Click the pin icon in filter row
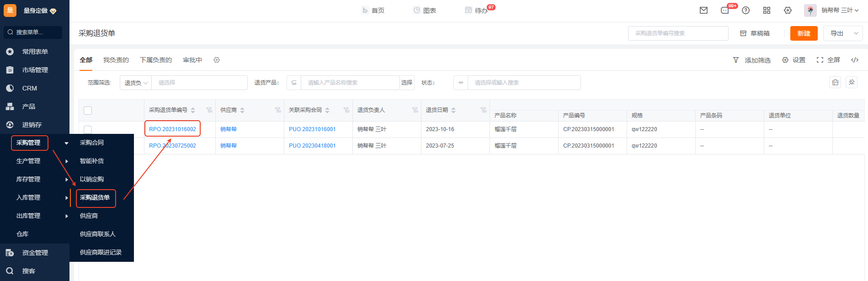868x281 pixels. (x=852, y=82)
